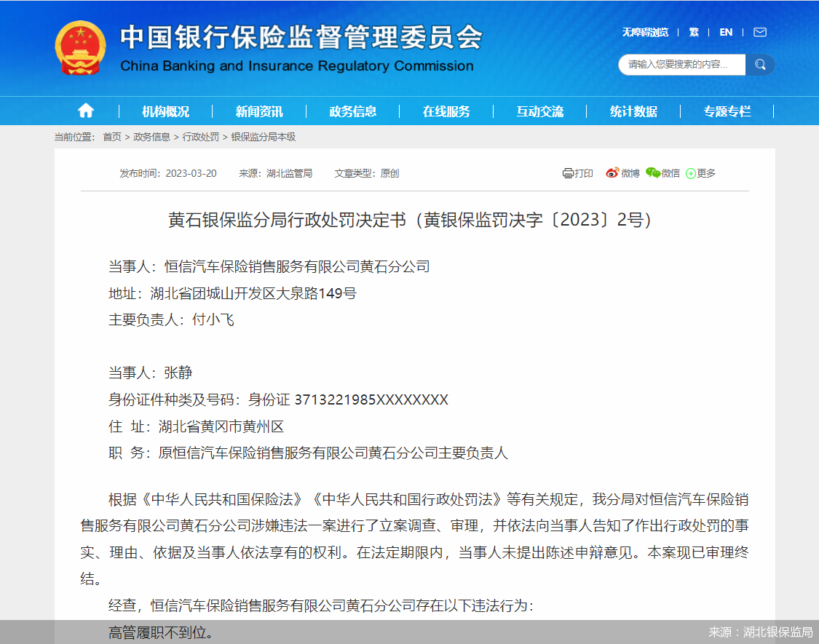Enable 无障碍浏览 accessibility mode

[x=645, y=32]
